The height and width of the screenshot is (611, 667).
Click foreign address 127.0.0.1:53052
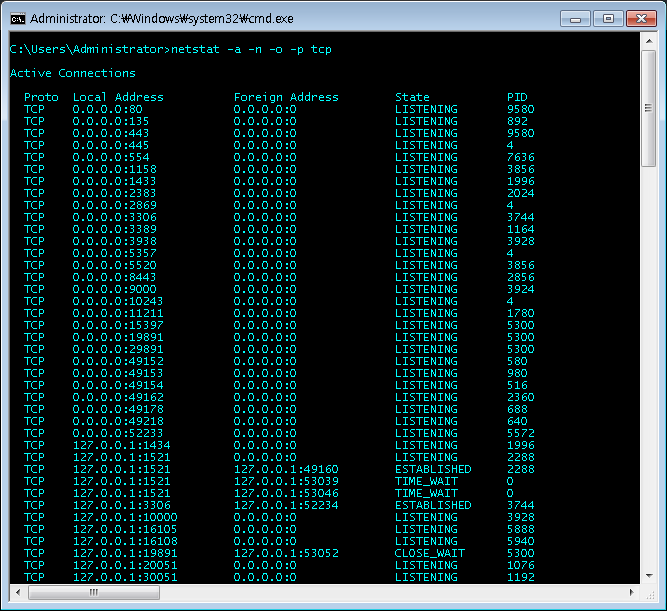tap(286, 553)
